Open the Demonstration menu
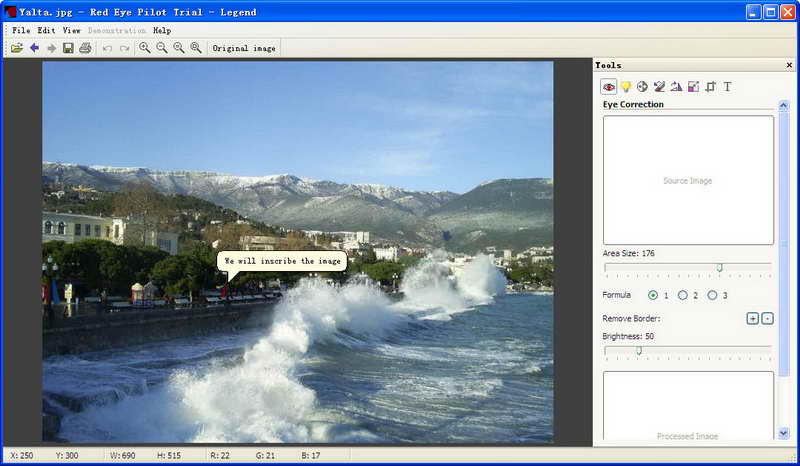Screen dimensions: 800x466 117,31
